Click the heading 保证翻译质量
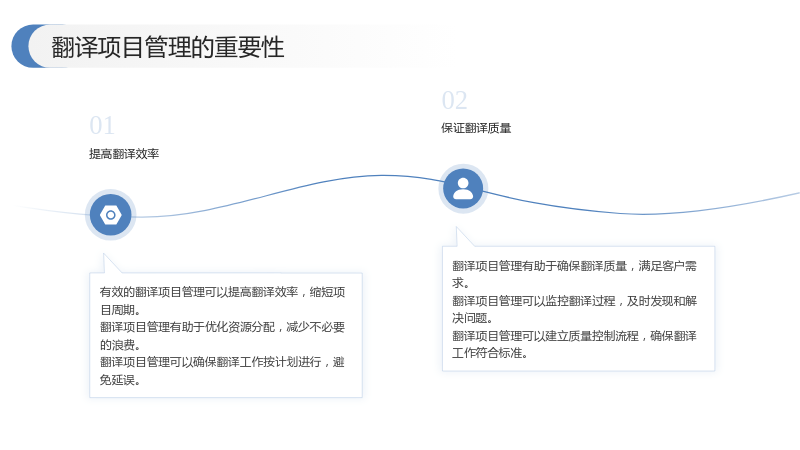The width and height of the screenshot is (800, 450). tap(476, 128)
